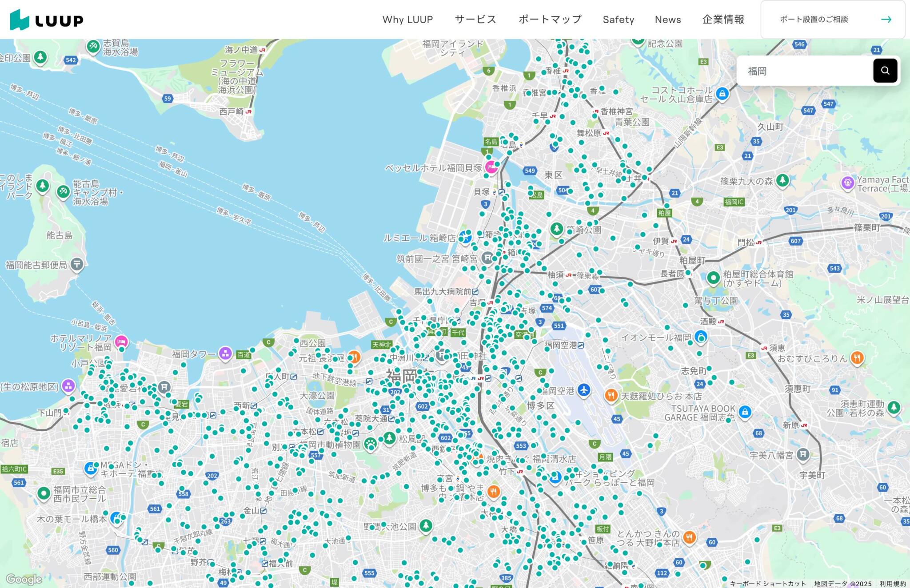Click the LUUP logo

[46, 19]
